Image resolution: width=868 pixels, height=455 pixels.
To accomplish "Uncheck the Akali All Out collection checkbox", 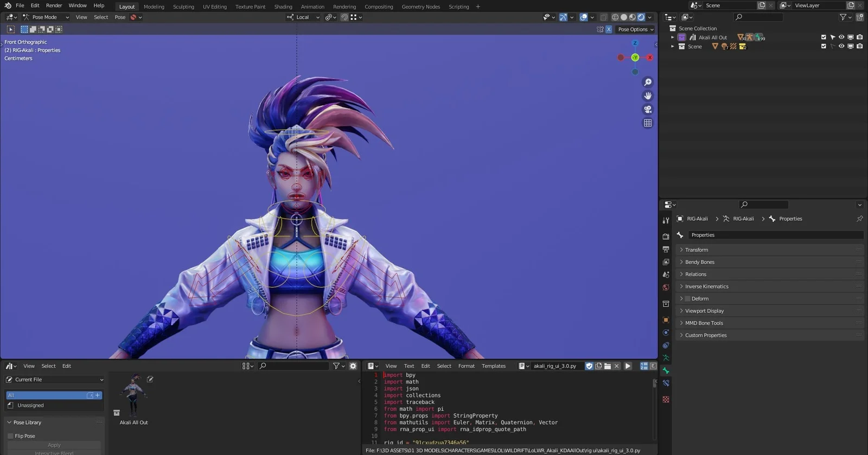I will click(824, 37).
